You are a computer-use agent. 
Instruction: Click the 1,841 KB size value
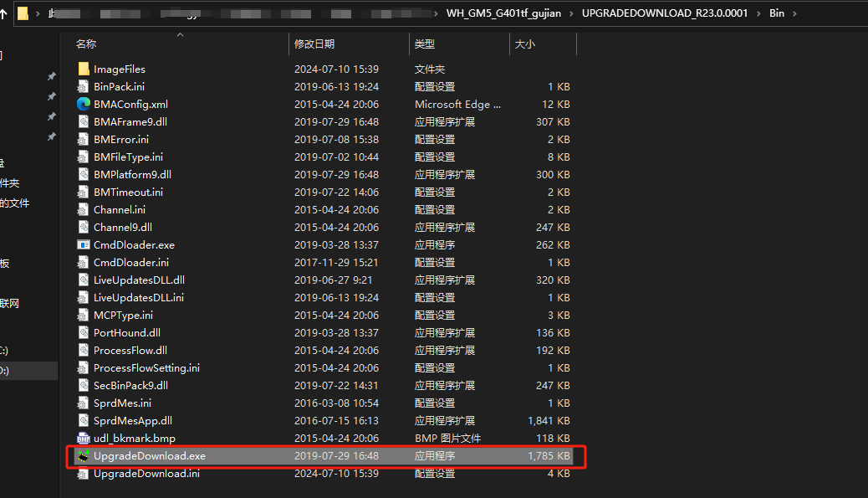pyautogui.click(x=549, y=420)
